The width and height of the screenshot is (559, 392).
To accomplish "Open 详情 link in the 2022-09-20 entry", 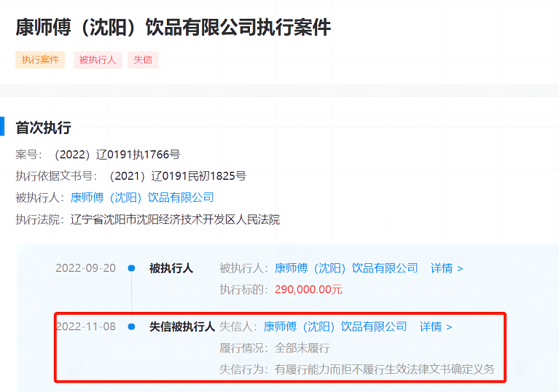I will [446, 268].
